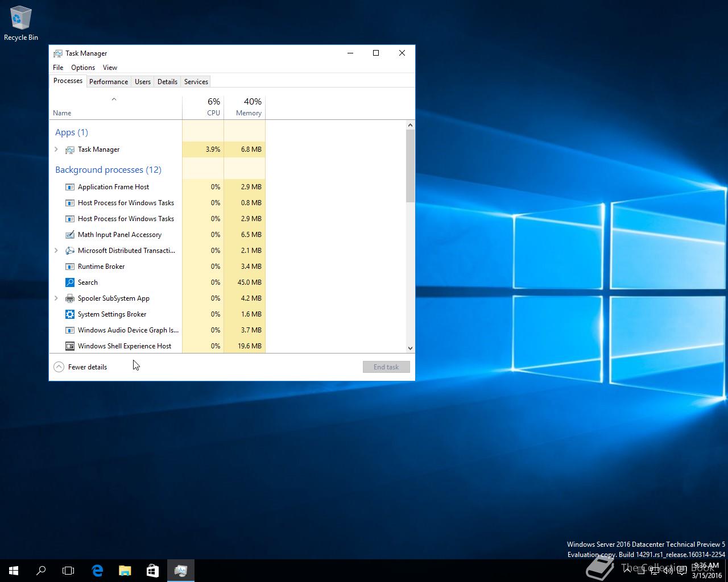This screenshot has height=582, width=728.
Task: Click the process list scrollbar thumb
Action: 410,166
